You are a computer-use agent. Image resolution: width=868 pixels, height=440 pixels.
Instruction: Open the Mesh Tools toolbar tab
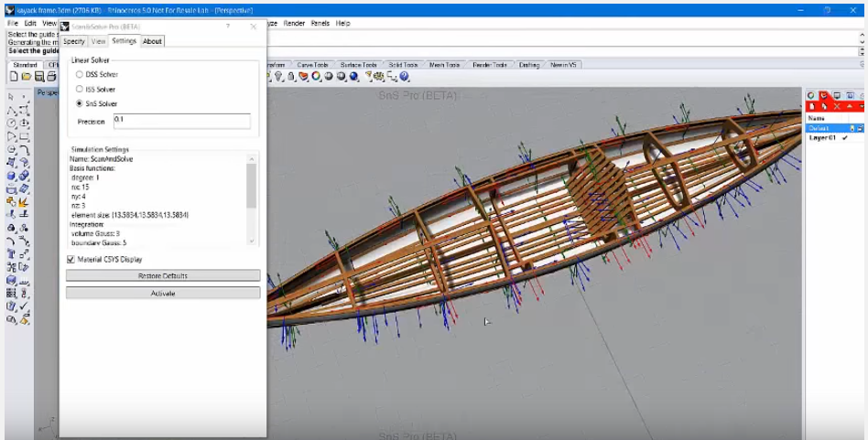pos(444,65)
